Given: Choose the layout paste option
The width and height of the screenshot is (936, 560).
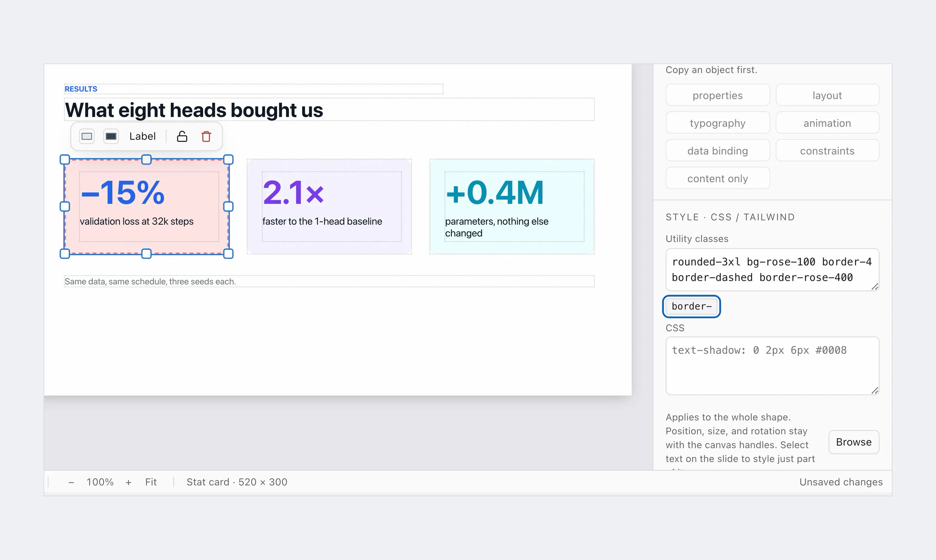Looking at the screenshot, I should pyautogui.click(x=827, y=95).
